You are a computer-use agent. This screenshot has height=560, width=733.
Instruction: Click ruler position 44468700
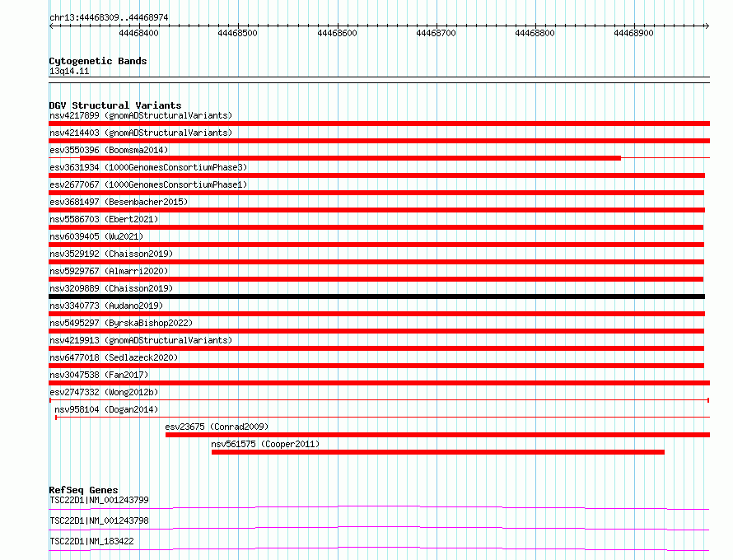tap(436, 33)
